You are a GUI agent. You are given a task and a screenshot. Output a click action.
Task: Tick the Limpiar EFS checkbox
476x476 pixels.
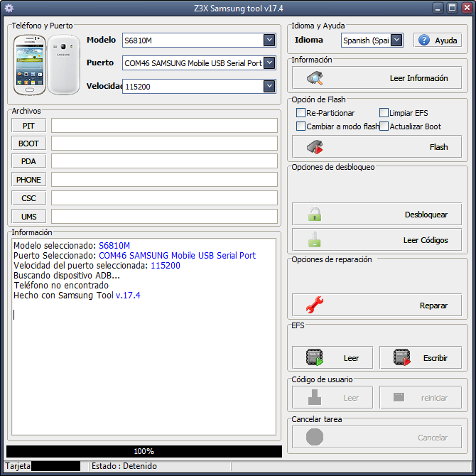tap(384, 113)
